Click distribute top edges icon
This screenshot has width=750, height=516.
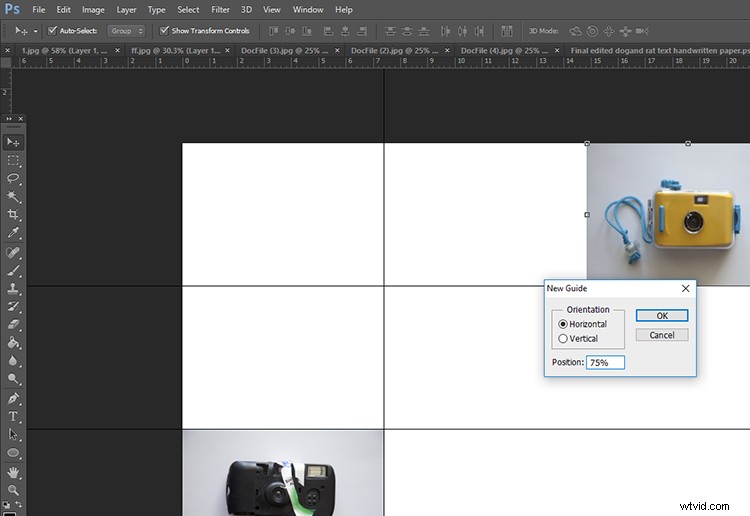pos(390,31)
